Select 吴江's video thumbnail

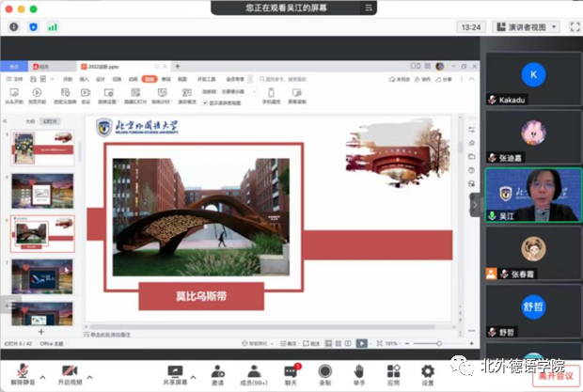[x=532, y=195]
